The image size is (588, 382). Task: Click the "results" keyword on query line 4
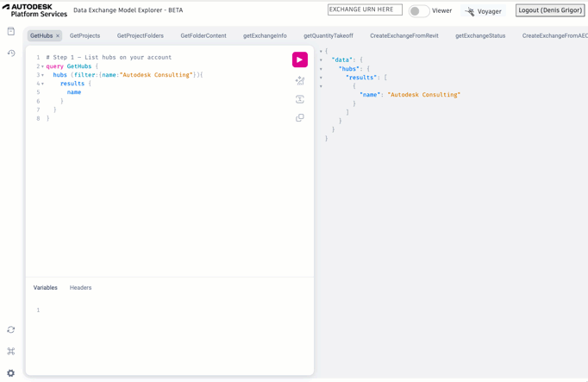[72, 84]
